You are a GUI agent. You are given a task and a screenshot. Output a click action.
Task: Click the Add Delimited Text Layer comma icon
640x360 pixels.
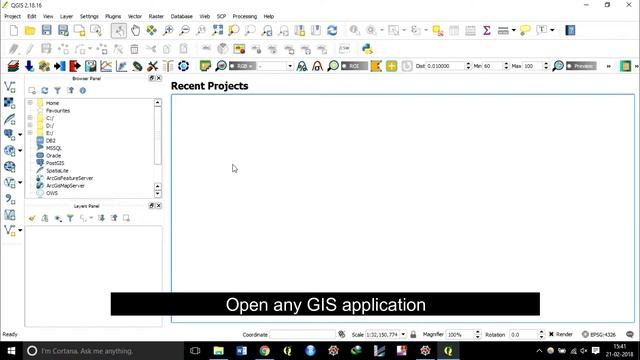pyautogui.click(x=10, y=199)
